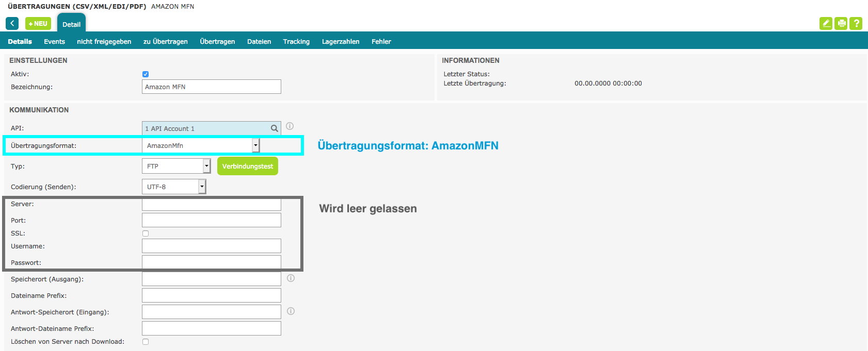Uncheck the Aktiv checkbox

[146, 74]
